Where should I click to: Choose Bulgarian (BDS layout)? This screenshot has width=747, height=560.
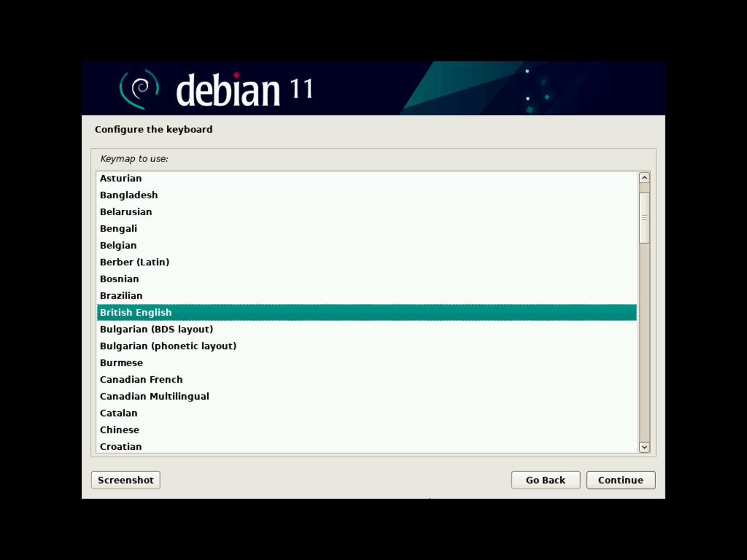(x=366, y=329)
